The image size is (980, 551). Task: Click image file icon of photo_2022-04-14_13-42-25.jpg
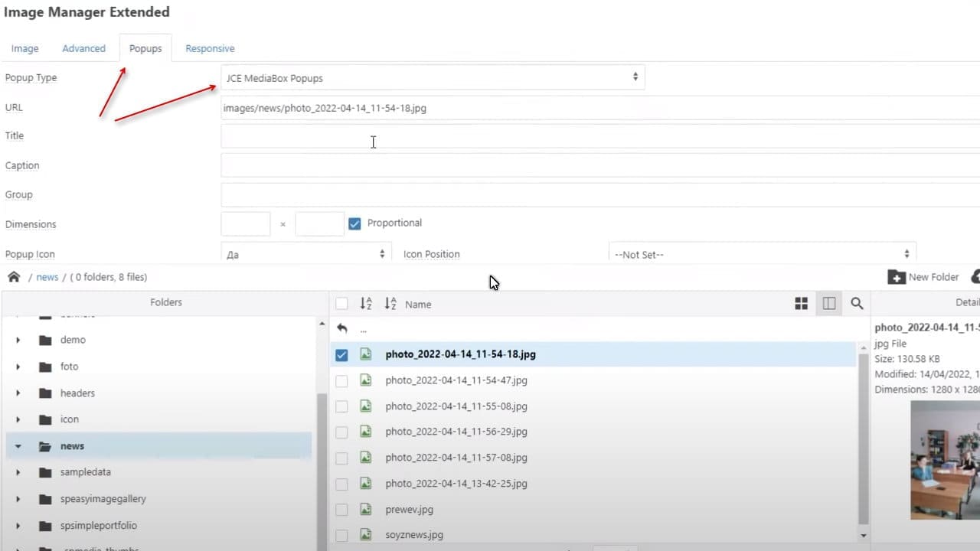(366, 484)
